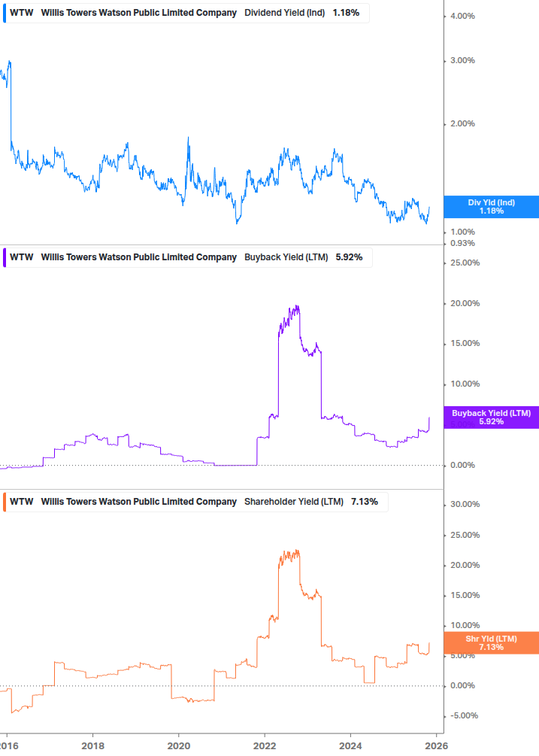Click the 1.00% tick on dividend yield axis

[462, 232]
